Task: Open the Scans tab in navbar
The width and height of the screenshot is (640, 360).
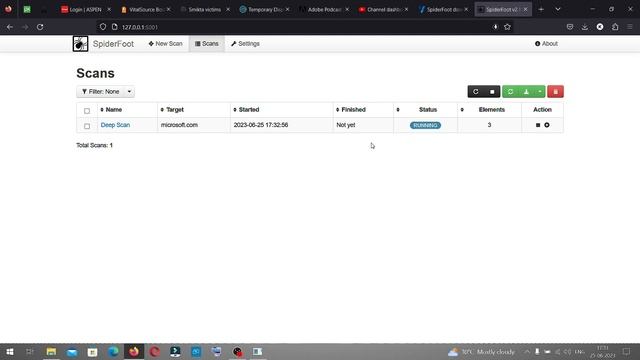Action: (207, 44)
